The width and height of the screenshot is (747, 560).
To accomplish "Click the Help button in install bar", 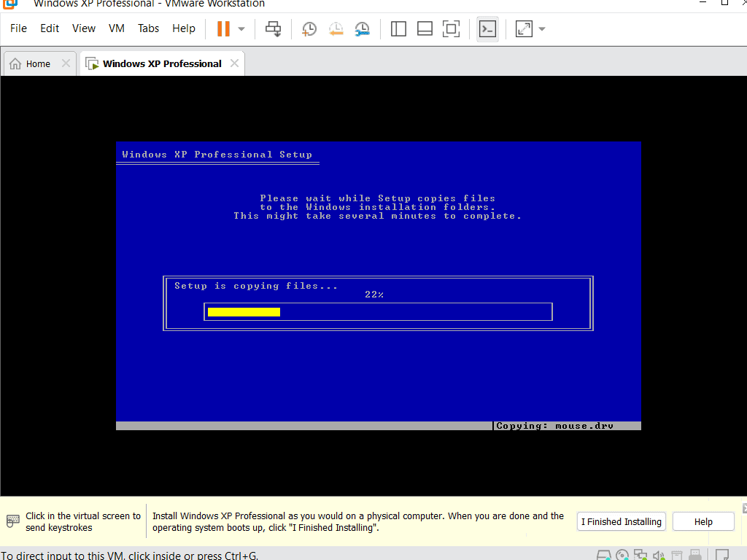I will click(x=703, y=521).
